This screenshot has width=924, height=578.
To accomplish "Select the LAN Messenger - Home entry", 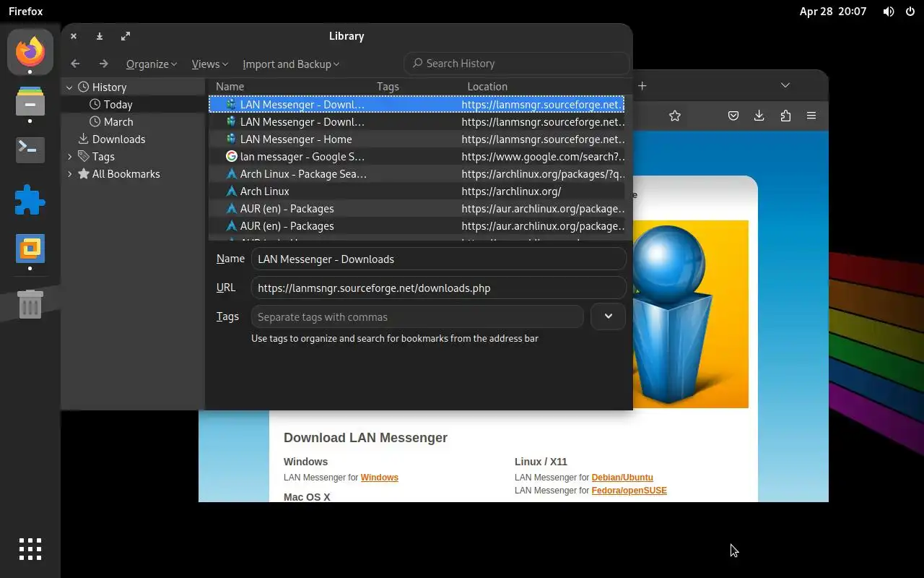I will click(417, 139).
